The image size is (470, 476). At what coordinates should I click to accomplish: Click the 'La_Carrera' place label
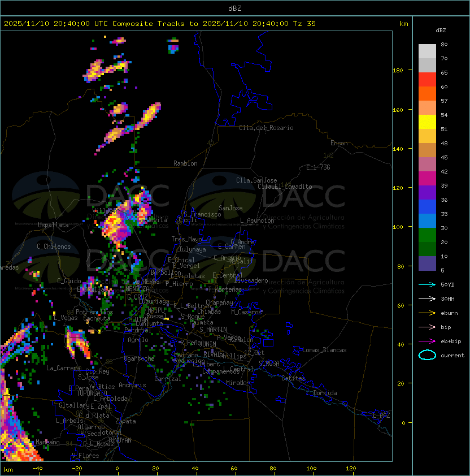pos(64,368)
